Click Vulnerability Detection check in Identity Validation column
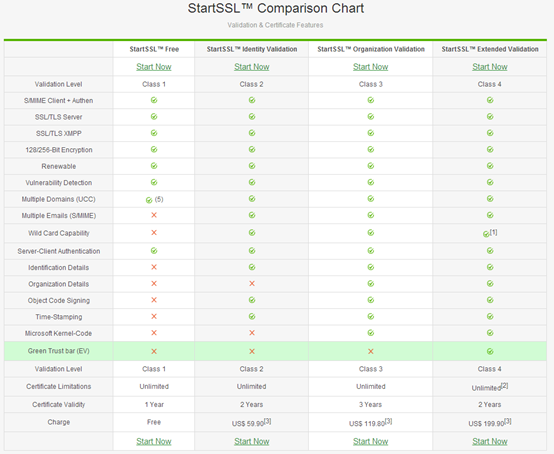Image resolution: width=554 pixels, height=454 pixels. click(252, 182)
